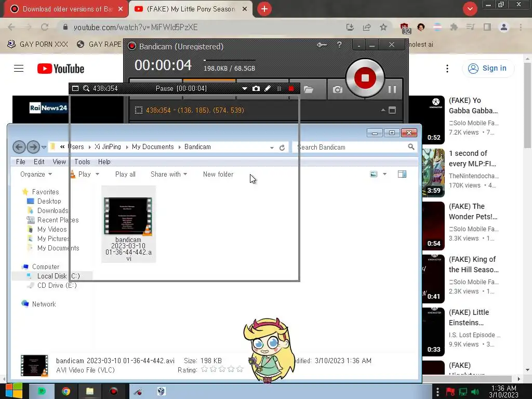The image size is (532, 399).
Task: Open the Tools menu in Explorer
Action: point(82,162)
